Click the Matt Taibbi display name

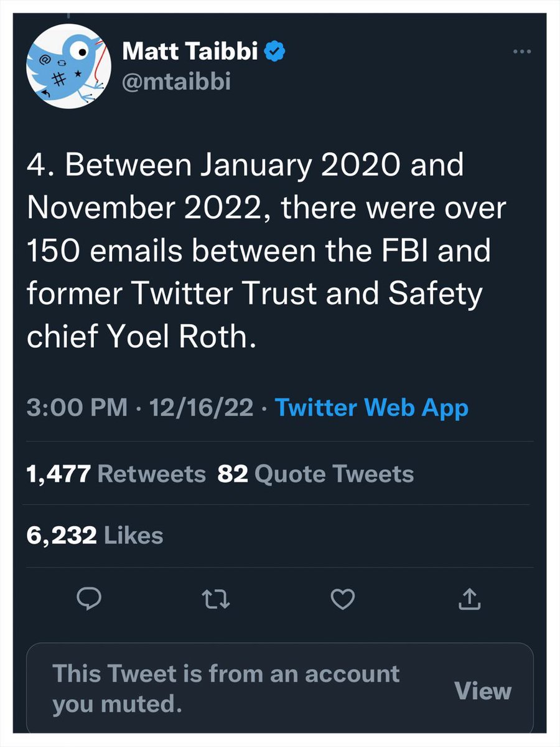click(191, 52)
